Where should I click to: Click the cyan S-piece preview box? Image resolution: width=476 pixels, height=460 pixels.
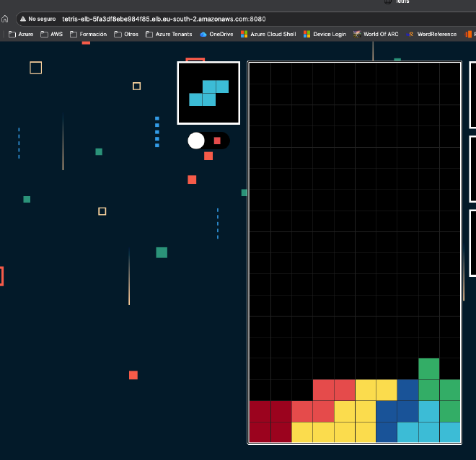[x=208, y=93]
